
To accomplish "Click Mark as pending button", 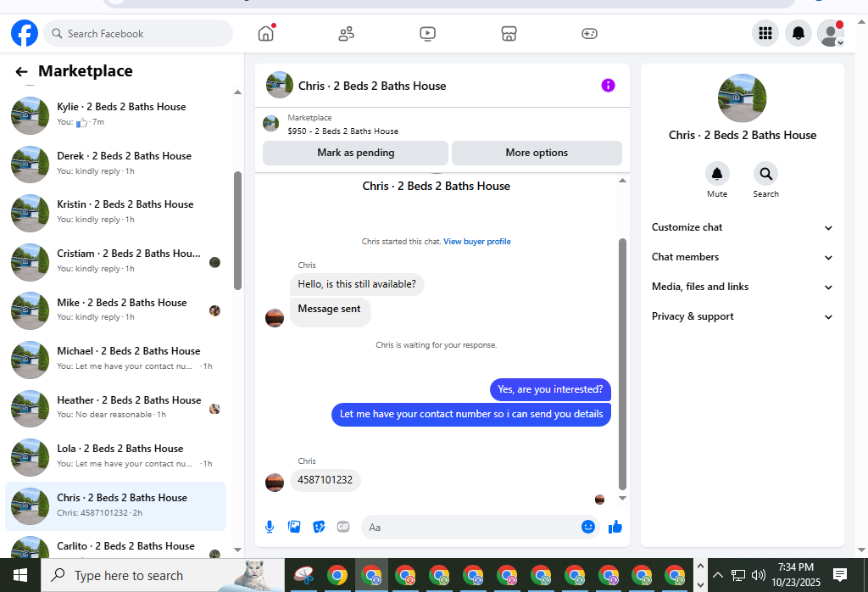I will (x=355, y=153).
